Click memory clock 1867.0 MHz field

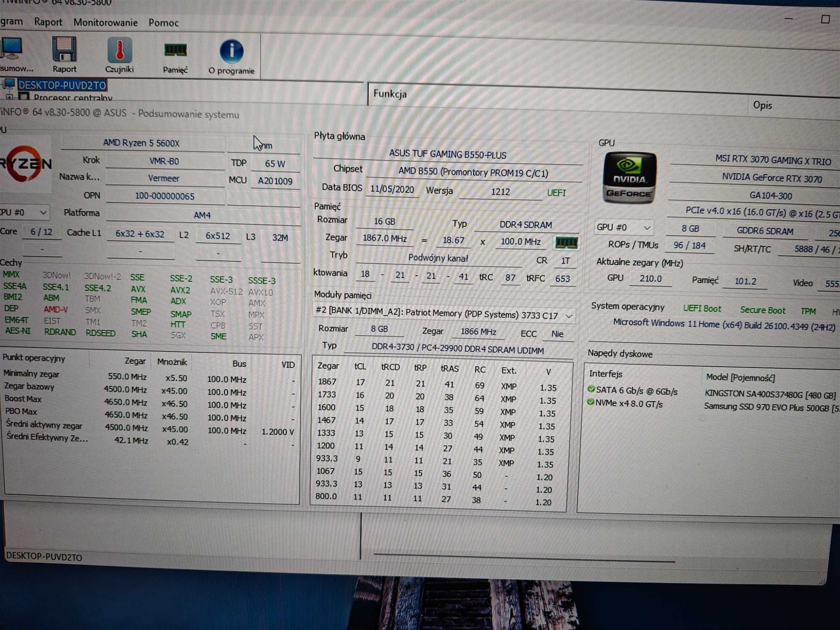pyautogui.click(x=385, y=239)
